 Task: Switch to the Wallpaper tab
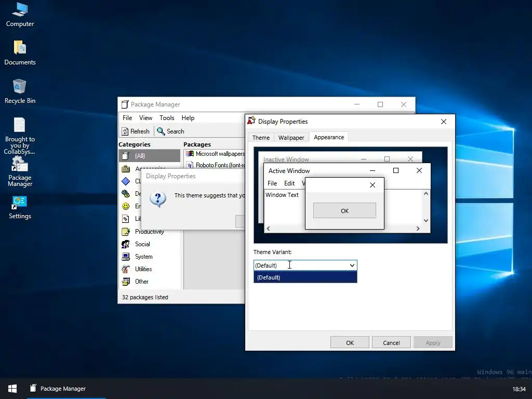(x=291, y=137)
